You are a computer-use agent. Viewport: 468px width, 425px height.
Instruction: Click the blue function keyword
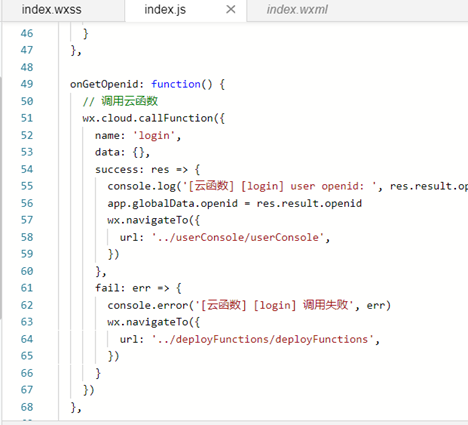click(x=176, y=84)
